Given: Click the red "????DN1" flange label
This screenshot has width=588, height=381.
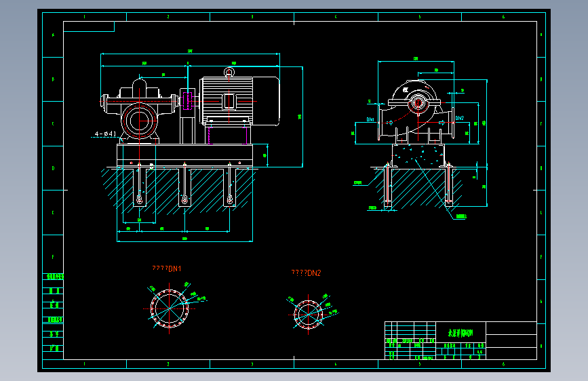Looking at the screenshot, I should pos(167,268).
